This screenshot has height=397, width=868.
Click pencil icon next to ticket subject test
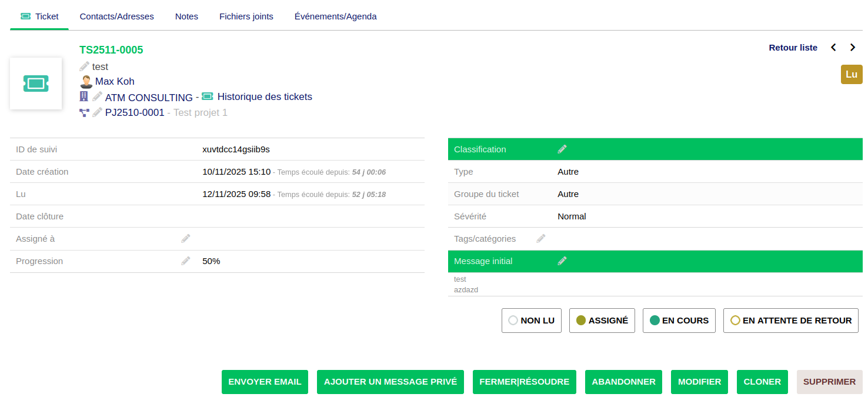(85, 66)
